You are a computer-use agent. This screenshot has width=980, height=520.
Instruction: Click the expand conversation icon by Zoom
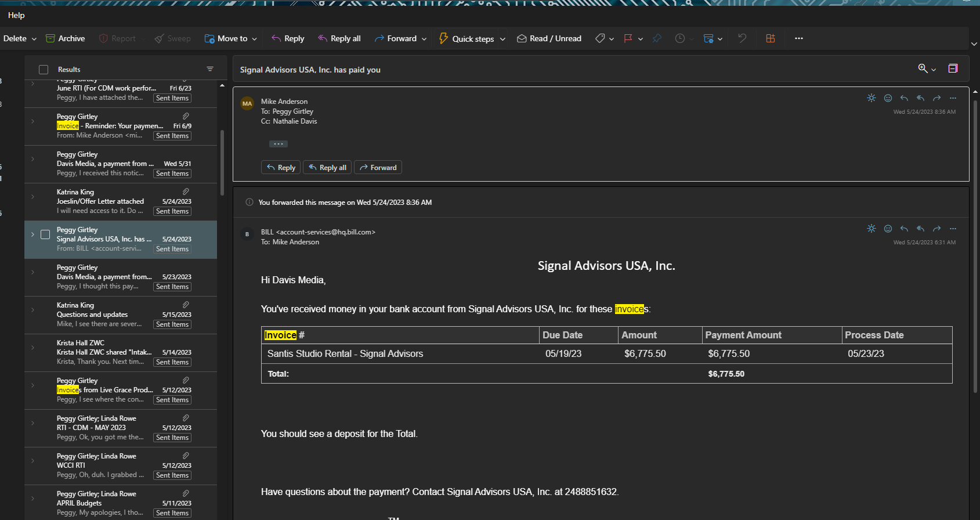click(953, 68)
